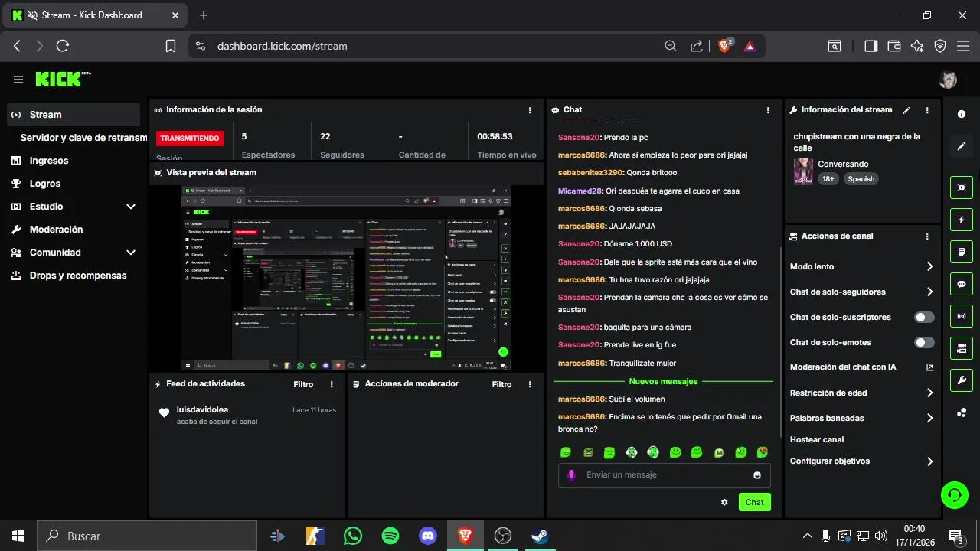Click the pencil edit icon in right sidebar

click(x=962, y=146)
